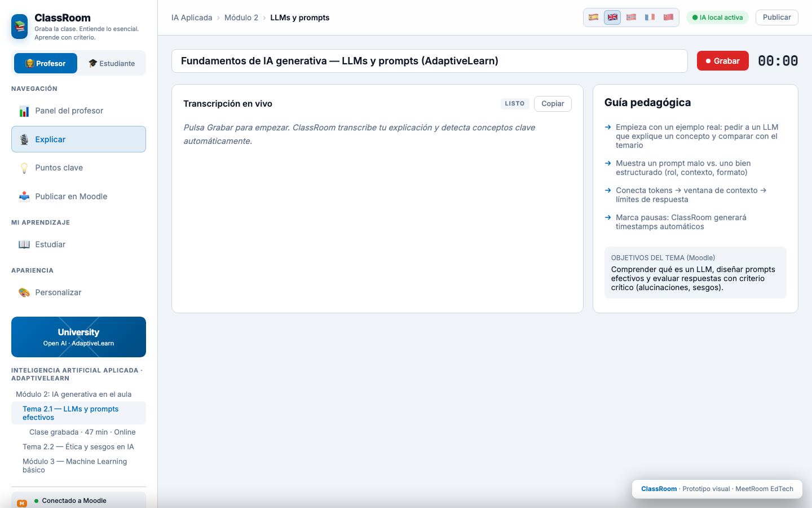
Task: Start recording with the Grabar button
Action: click(722, 61)
